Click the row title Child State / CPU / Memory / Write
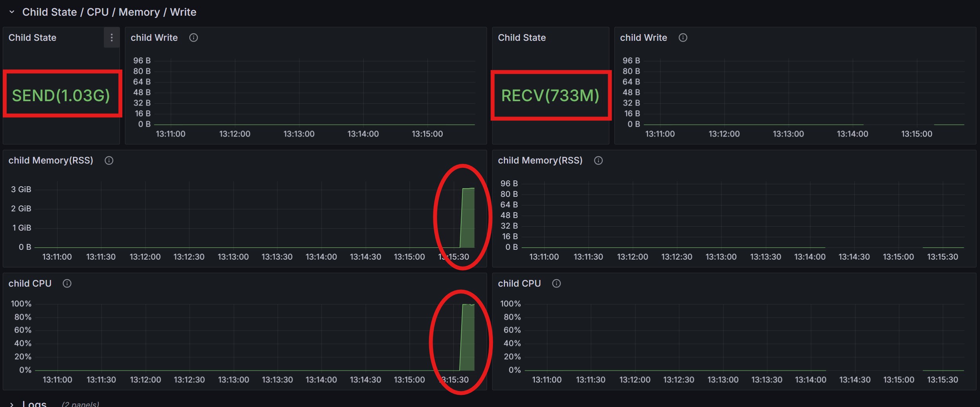 click(x=109, y=12)
